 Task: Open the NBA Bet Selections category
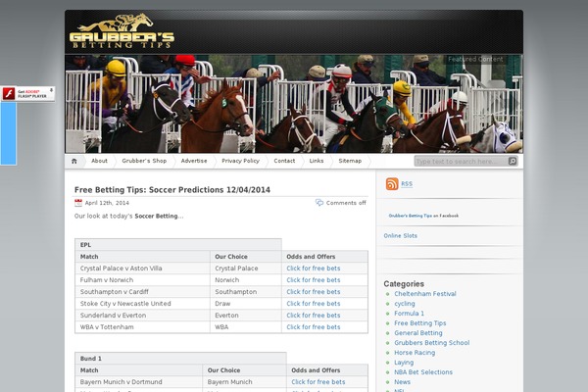(x=423, y=372)
